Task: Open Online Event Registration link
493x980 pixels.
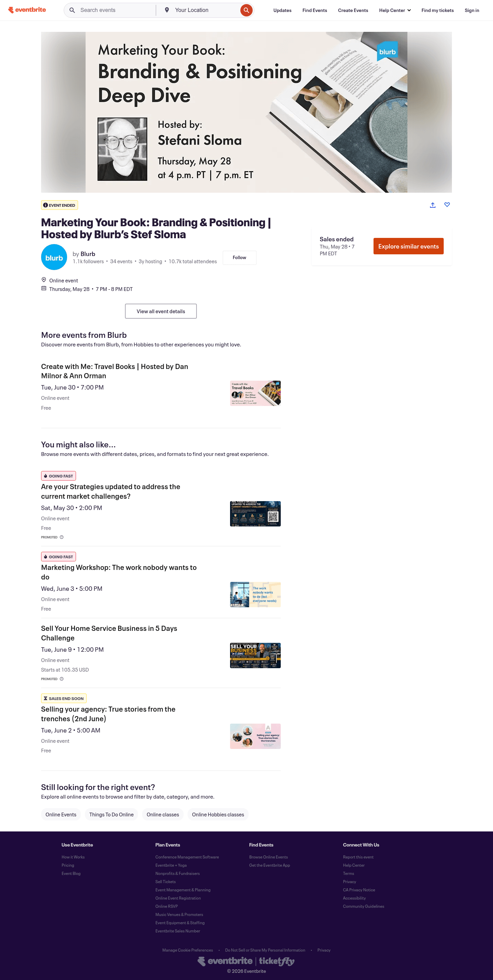Action: (178, 898)
